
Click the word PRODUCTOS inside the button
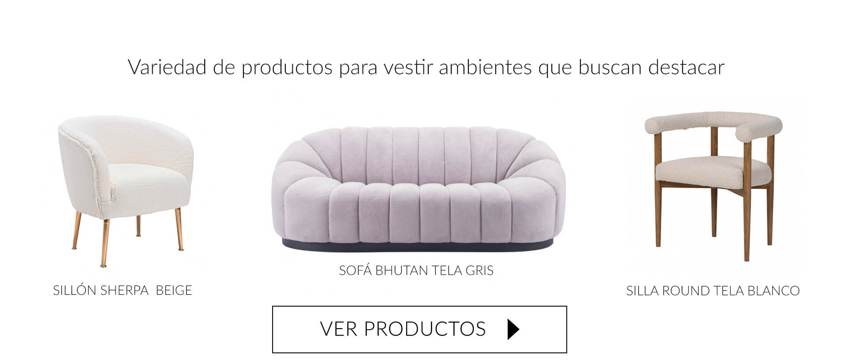coord(424,329)
